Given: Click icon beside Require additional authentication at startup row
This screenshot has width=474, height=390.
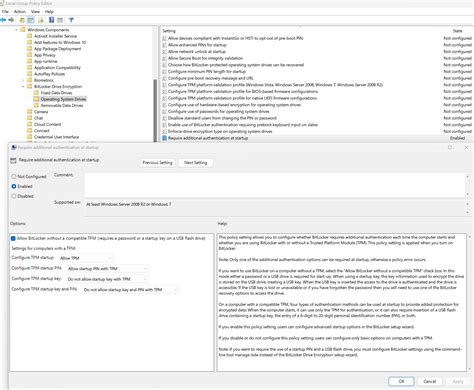Looking at the screenshot, I should (164, 138).
